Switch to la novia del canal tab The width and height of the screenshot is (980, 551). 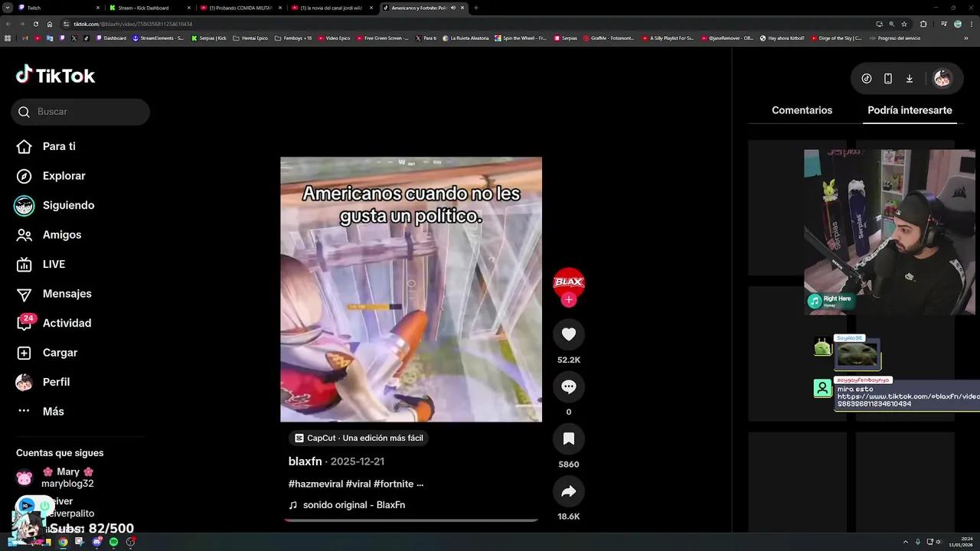pyautogui.click(x=332, y=8)
